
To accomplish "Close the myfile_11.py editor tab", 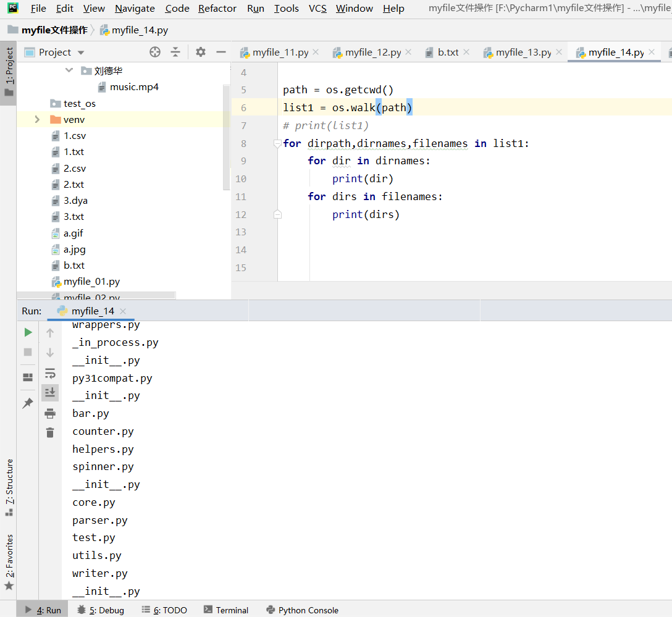I will (x=316, y=52).
